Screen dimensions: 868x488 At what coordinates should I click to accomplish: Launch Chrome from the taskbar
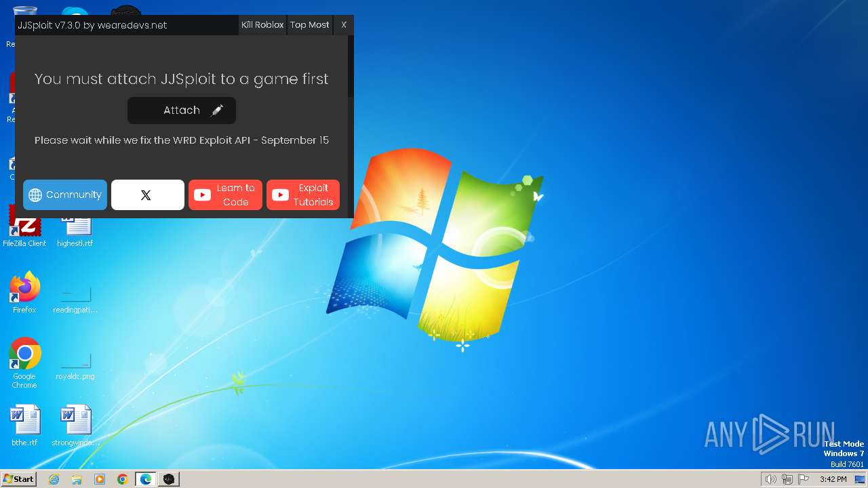[123, 479]
